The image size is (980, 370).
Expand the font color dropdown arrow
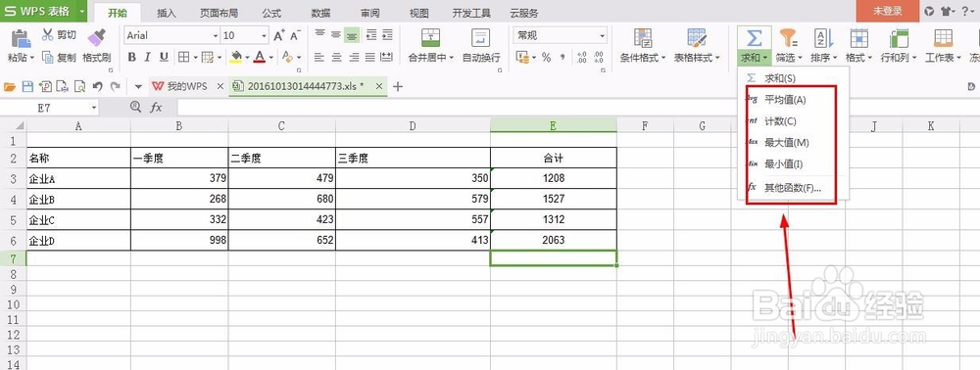tap(270, 58)
